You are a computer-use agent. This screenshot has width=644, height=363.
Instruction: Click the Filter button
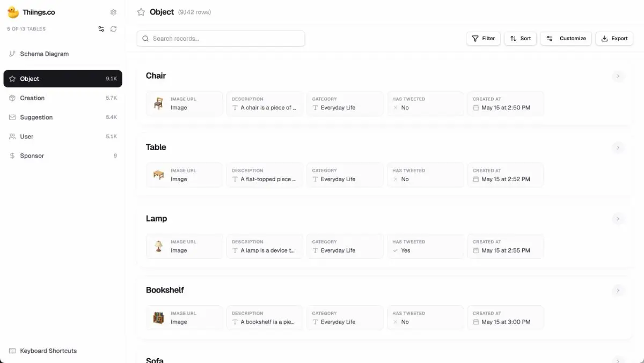coord(483,39)
